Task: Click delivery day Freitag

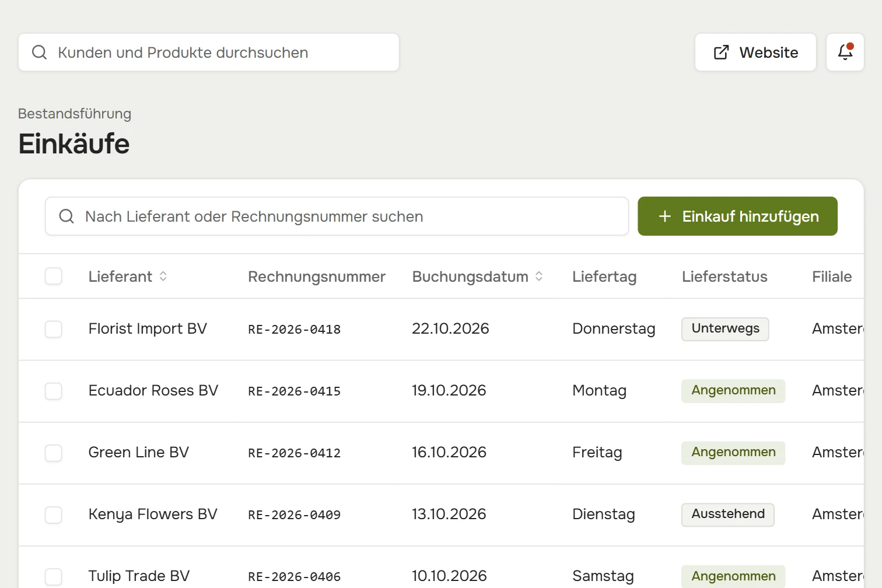Action: 597,453
